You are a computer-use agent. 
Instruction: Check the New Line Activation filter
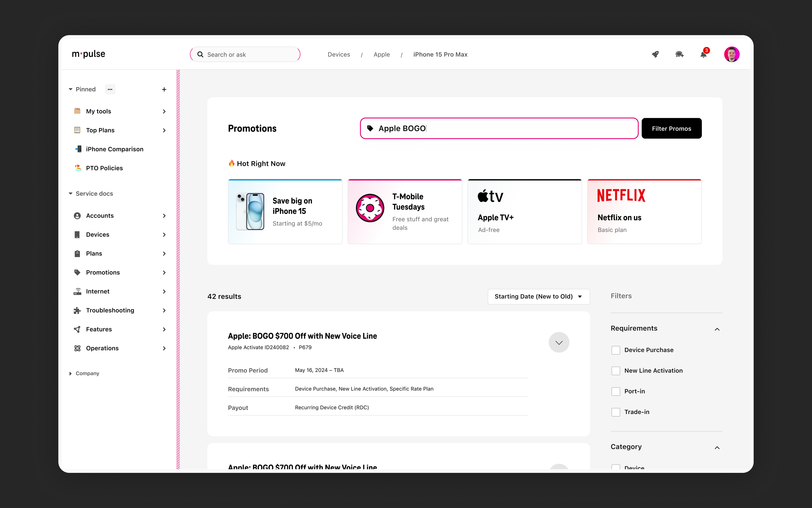click(616, 371)
